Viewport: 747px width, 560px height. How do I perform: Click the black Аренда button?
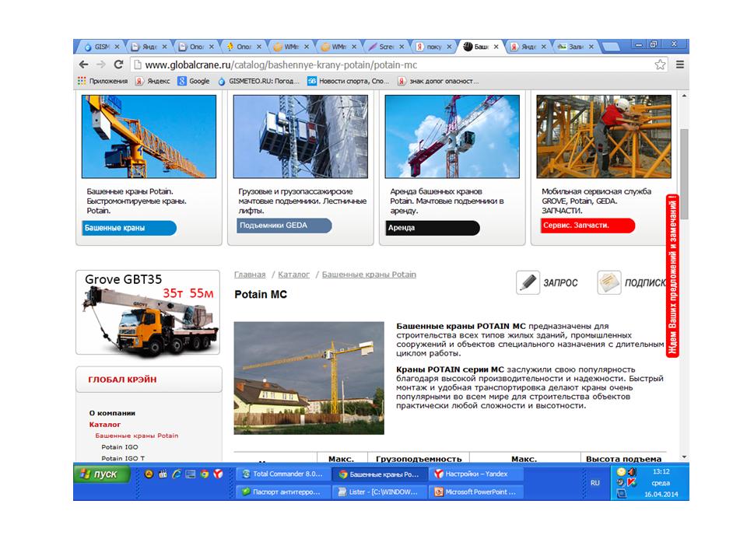click(433, 228)
